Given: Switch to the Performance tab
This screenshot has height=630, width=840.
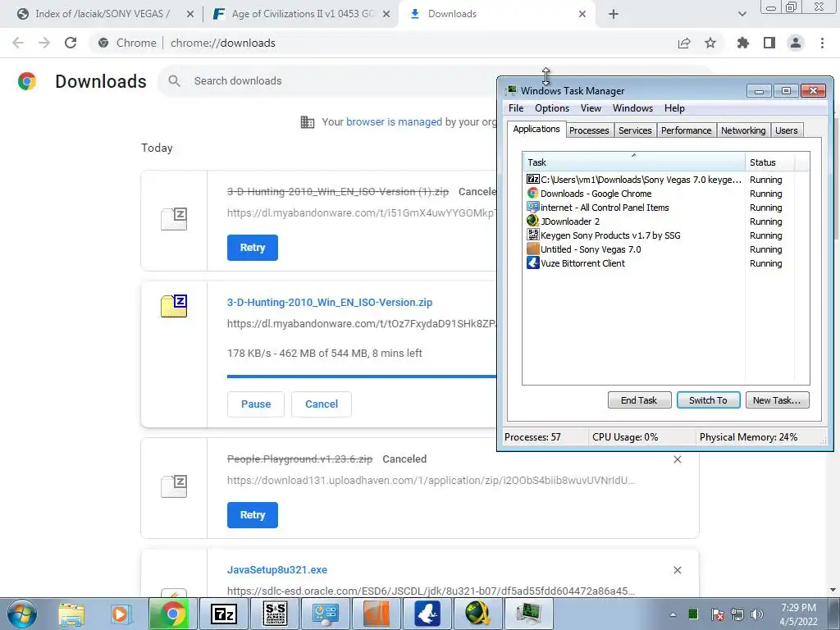Looking at the screenshot, I should pyautogui.click(x=687, y=130).
